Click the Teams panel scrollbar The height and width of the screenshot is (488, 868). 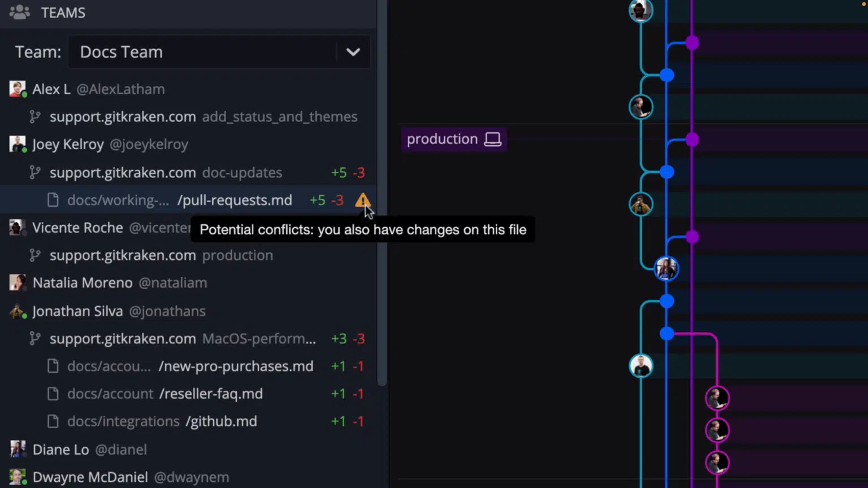pos(382,192)
